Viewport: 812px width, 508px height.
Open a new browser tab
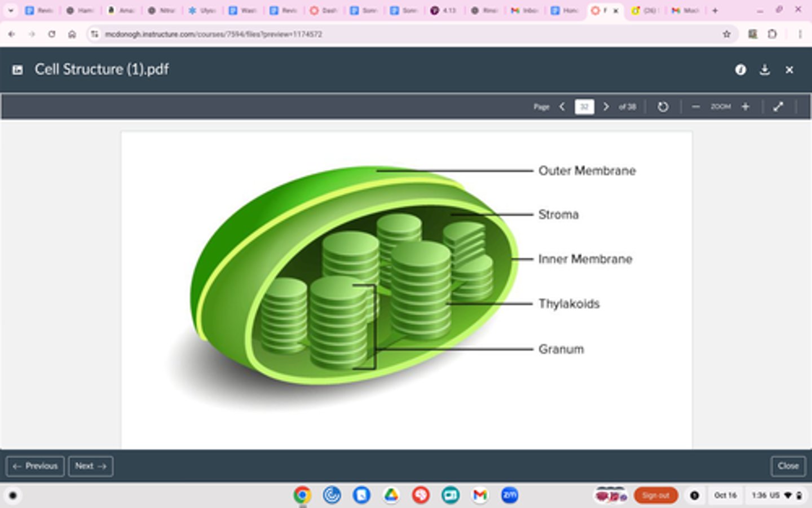715,10
